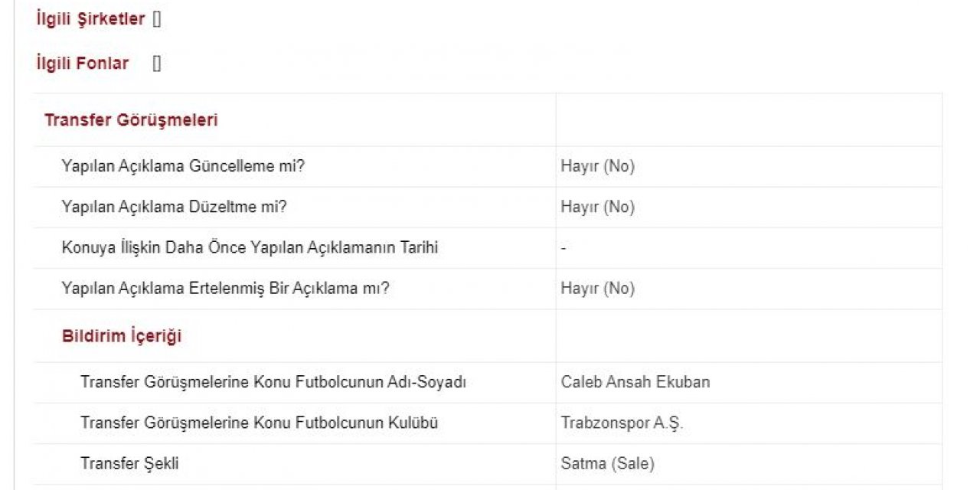
Task: Select the Futbolcunun Adı-Soyadı row label
Action: (x=273, y=381)
